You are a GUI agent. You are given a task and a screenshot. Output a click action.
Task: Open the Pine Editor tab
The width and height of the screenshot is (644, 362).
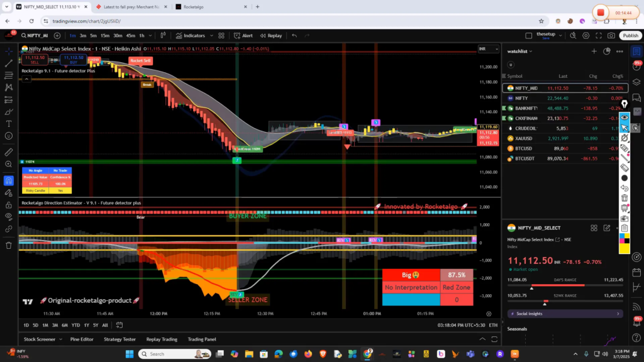[80, 339]
